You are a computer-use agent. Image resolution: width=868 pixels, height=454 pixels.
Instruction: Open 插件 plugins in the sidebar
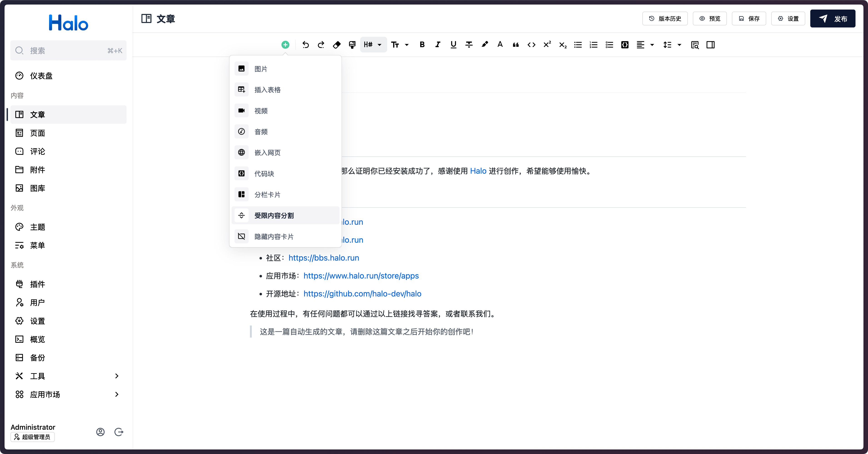tap(68, 284)
